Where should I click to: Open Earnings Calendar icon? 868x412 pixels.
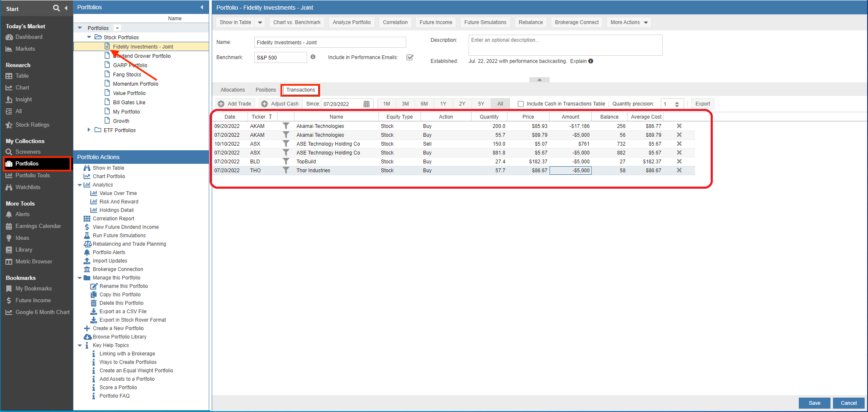tap(9, 226)
